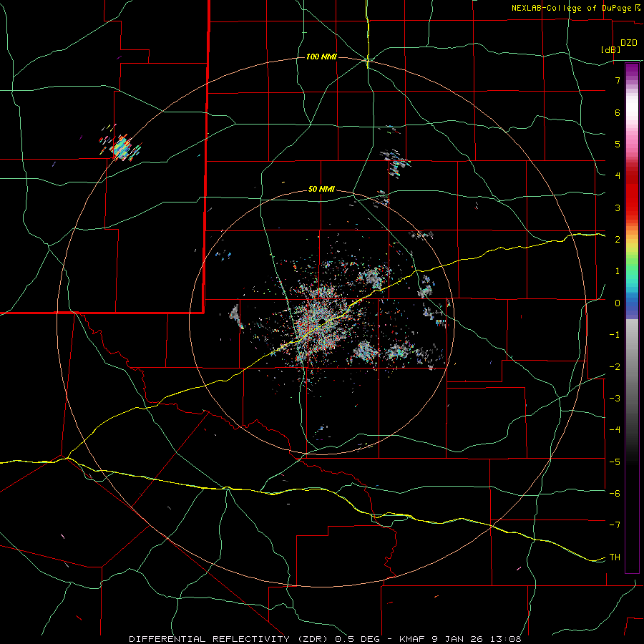Click the purple top of the color scale
The width and height of the screenshot is (644, 644).
point(632,70)
